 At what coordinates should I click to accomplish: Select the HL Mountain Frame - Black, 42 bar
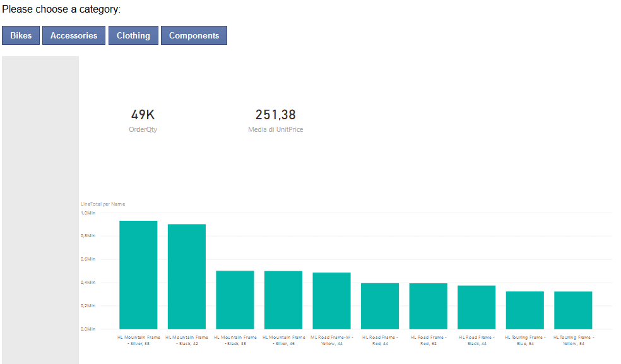pos(186,276)
